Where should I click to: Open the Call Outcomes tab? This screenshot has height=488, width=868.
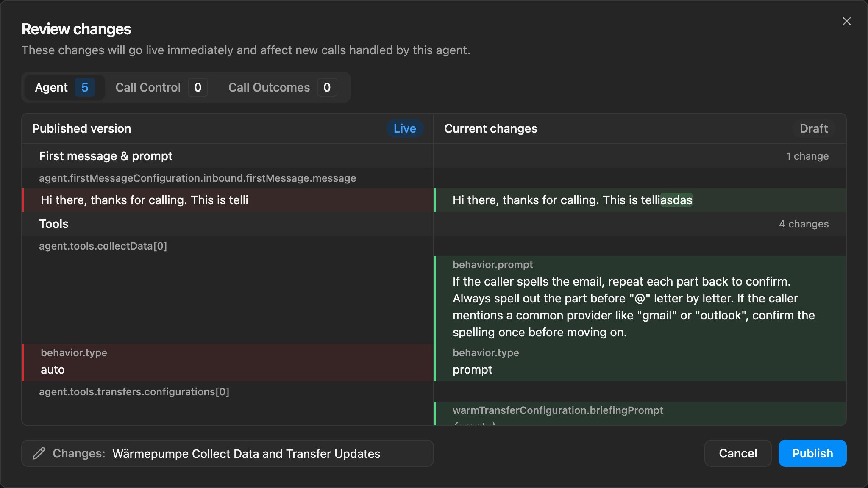282,87
